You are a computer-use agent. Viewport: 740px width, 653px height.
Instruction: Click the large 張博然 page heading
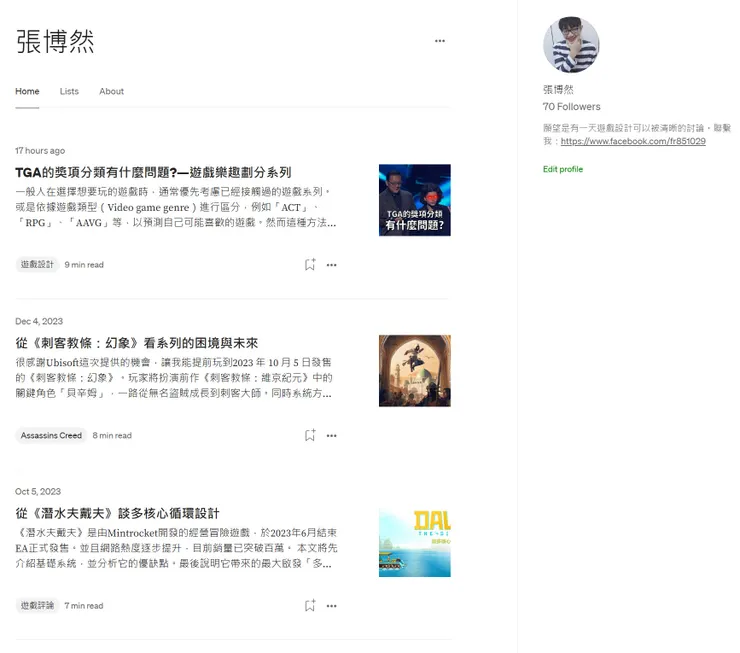(x=55, y=42)
